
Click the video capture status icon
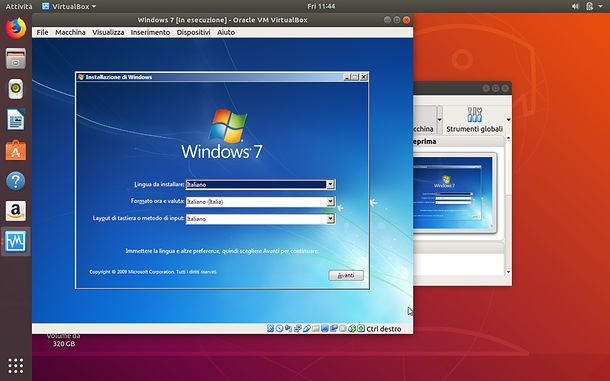pos(334,328)
